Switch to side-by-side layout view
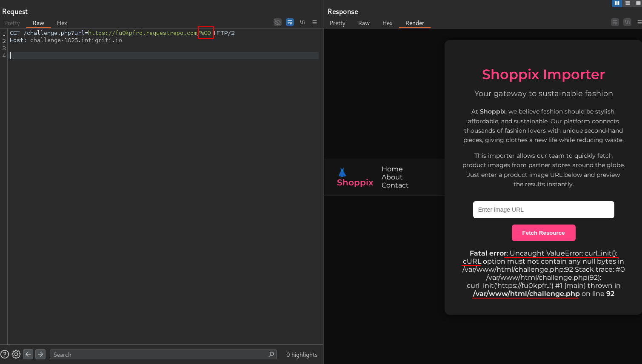642x364 pixels. click(616, 3)
